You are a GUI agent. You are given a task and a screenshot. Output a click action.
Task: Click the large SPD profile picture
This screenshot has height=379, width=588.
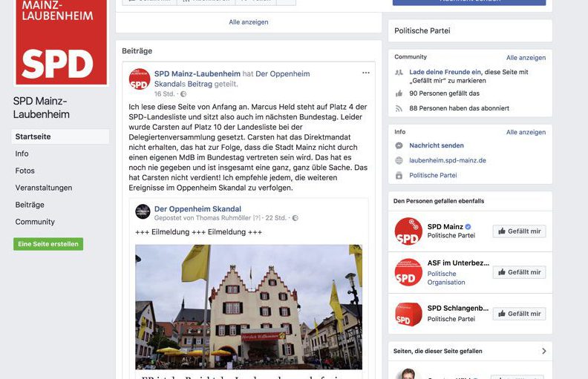tap(62, 42)
